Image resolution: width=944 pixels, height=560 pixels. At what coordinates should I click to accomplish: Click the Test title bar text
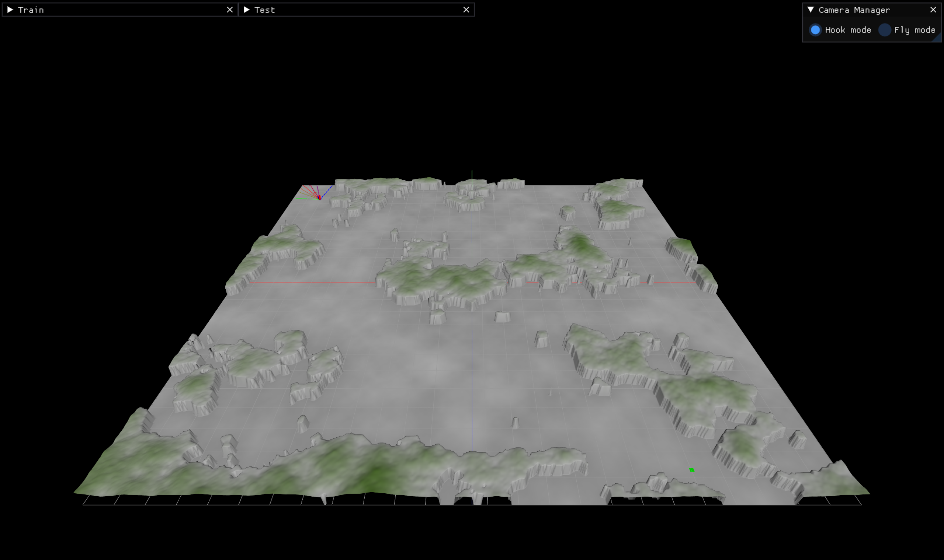tap(264, 10)
